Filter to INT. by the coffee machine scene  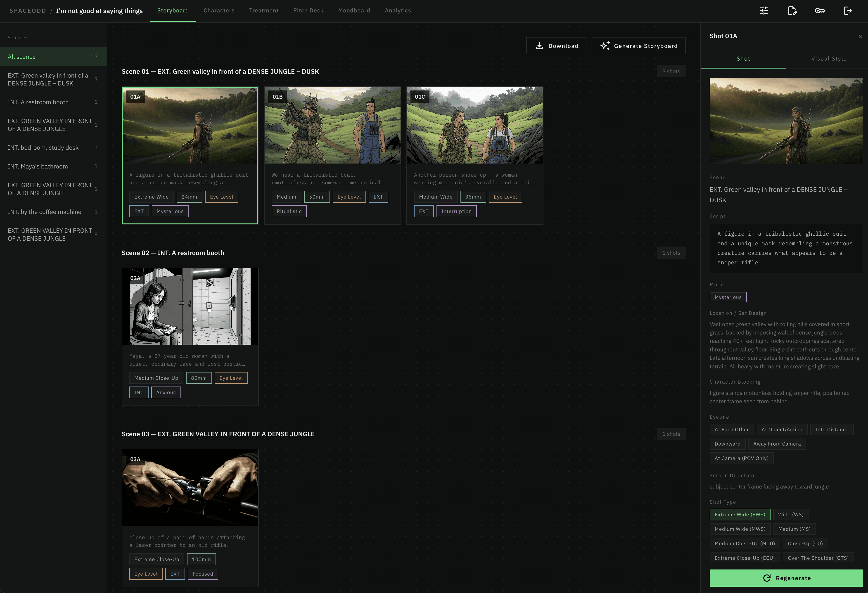tap(45, 212)
